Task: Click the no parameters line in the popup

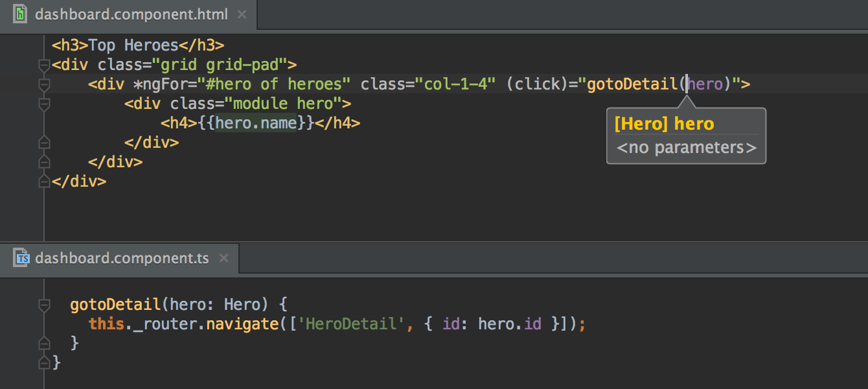Action: (x=686, y=147)
